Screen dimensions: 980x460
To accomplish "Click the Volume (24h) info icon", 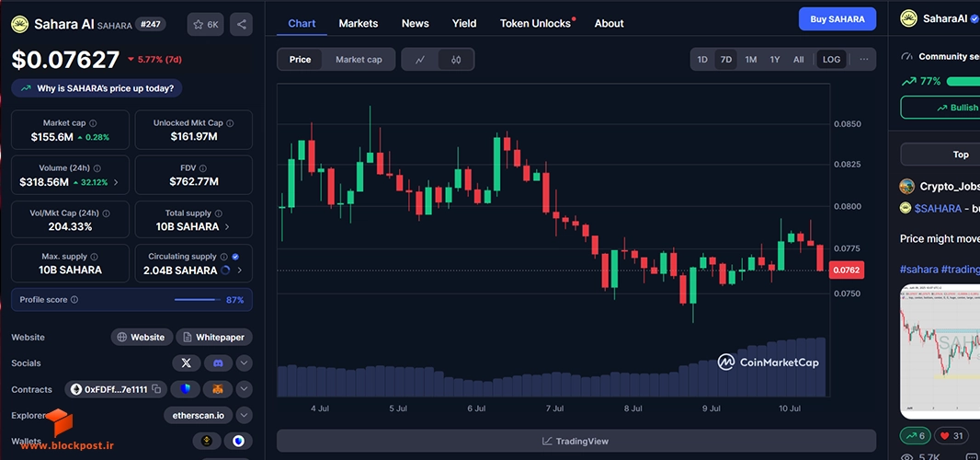I will [x=97, y=168].
